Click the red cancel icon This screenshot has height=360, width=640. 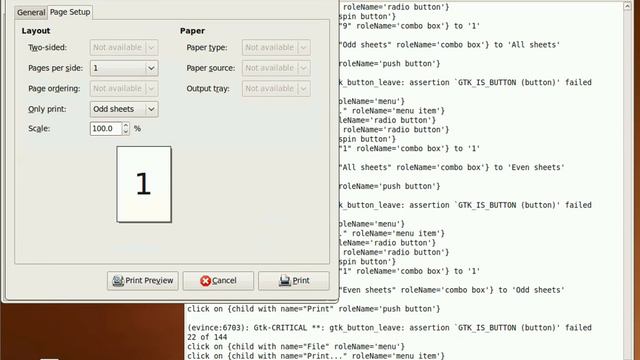(x=205, y=281)
